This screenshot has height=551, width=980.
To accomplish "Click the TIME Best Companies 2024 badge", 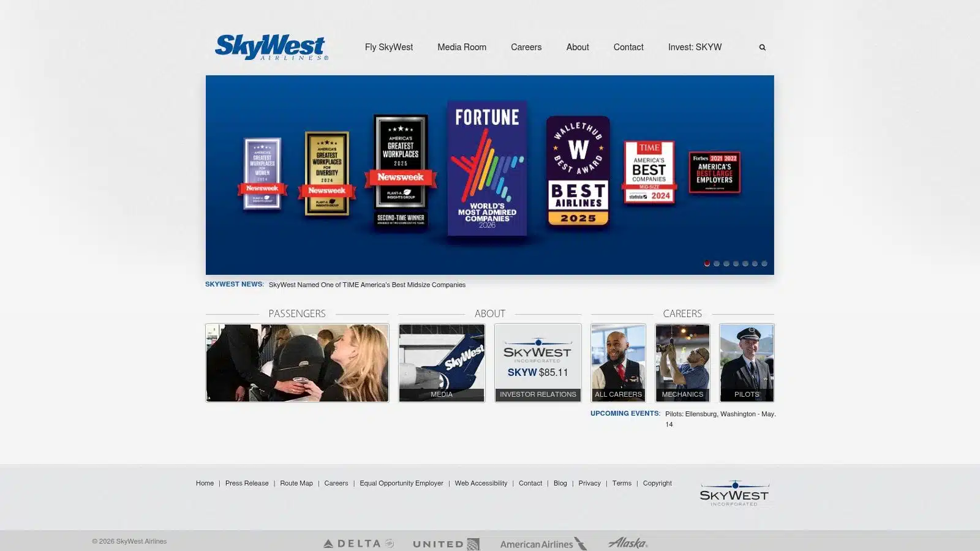I will [649, 172].
